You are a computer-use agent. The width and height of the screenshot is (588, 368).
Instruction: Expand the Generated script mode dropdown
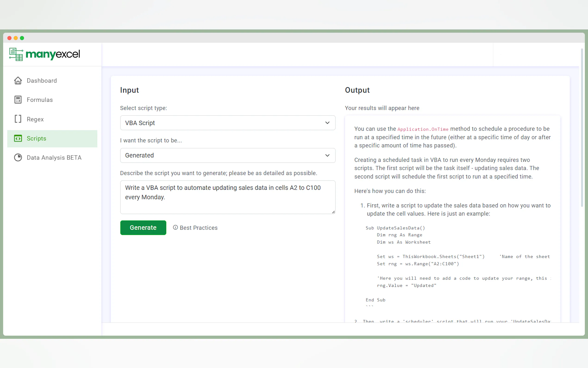(x=228, y=155)
